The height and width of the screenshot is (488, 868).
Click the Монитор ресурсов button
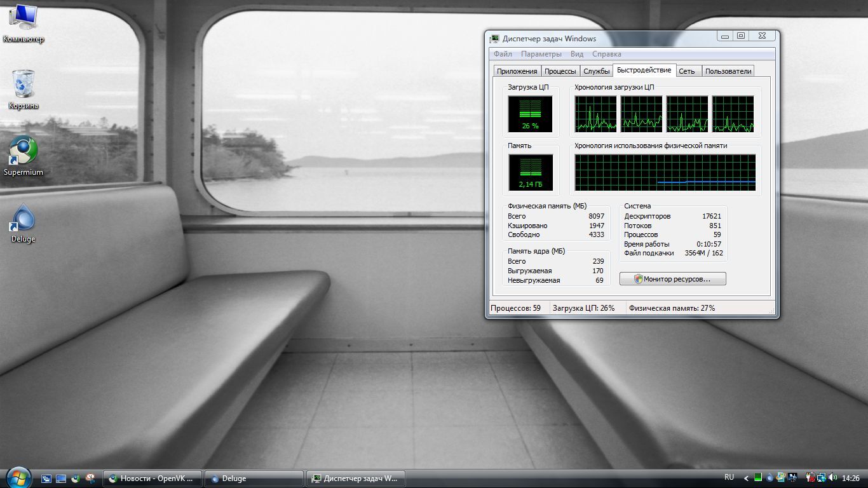tap(672, 279)
